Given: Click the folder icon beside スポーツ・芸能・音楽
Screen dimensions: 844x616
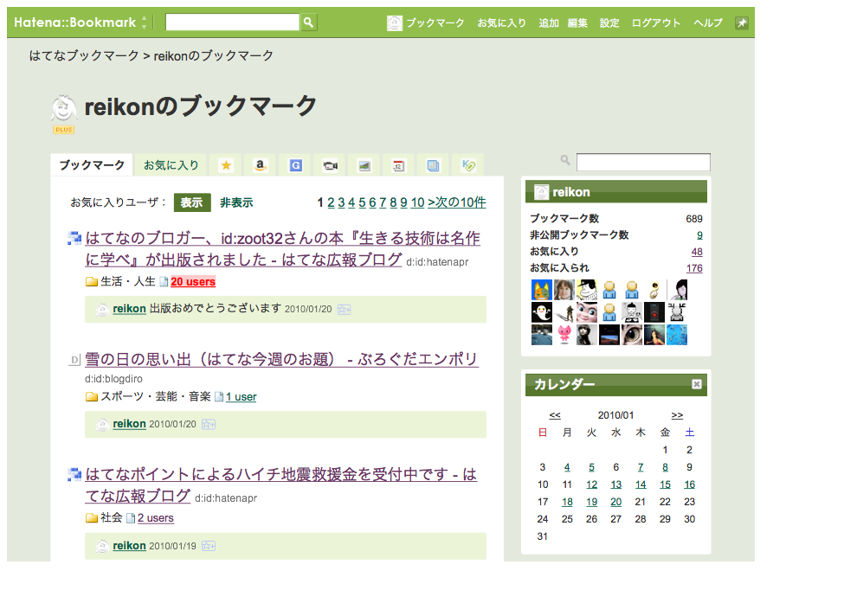Looking at the screenshot, I should point(92,396).
